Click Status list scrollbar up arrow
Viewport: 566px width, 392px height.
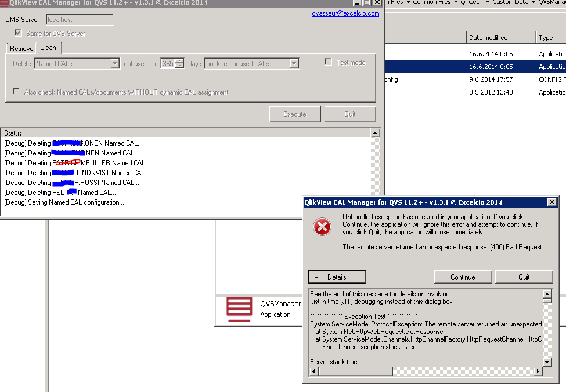pos(376,133)
